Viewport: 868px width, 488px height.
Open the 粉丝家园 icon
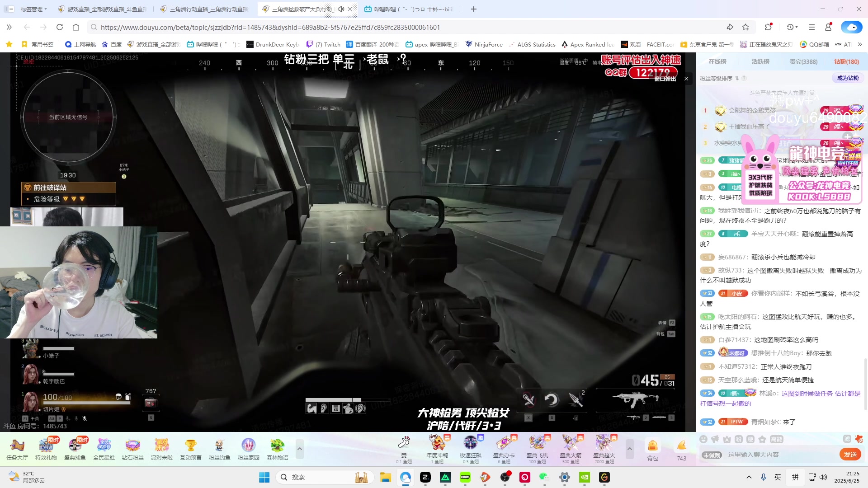tap(249, 449)
